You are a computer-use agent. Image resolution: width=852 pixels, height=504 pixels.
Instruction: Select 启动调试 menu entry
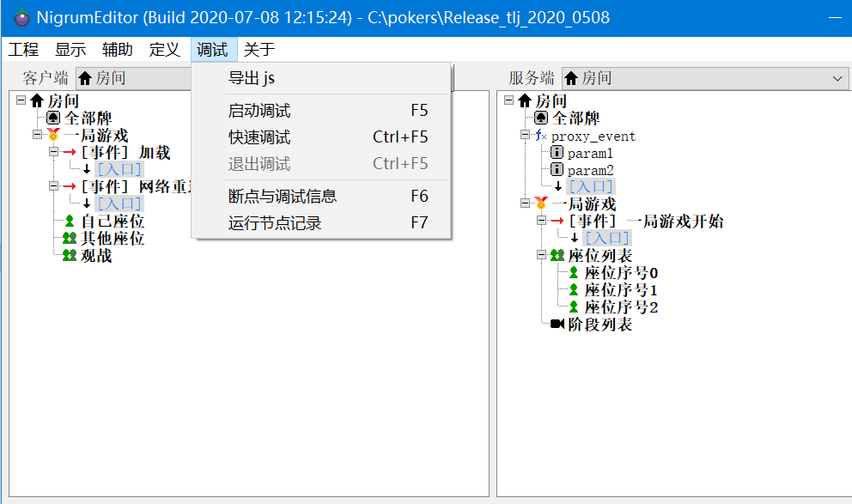259,111
